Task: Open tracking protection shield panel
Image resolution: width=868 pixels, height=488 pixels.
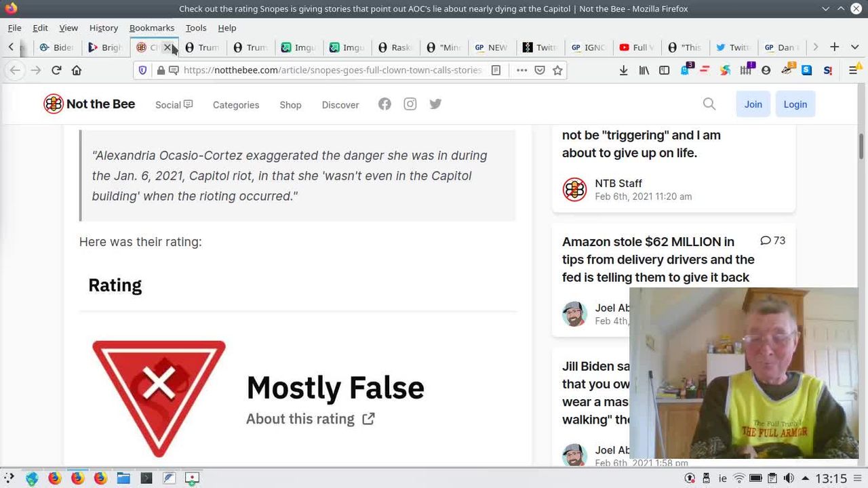Action: pyautogui.click(x=142, y=70)
